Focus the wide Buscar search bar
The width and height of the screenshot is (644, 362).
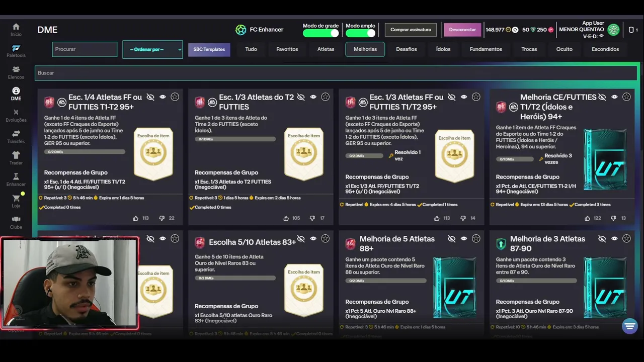point(336,73)
